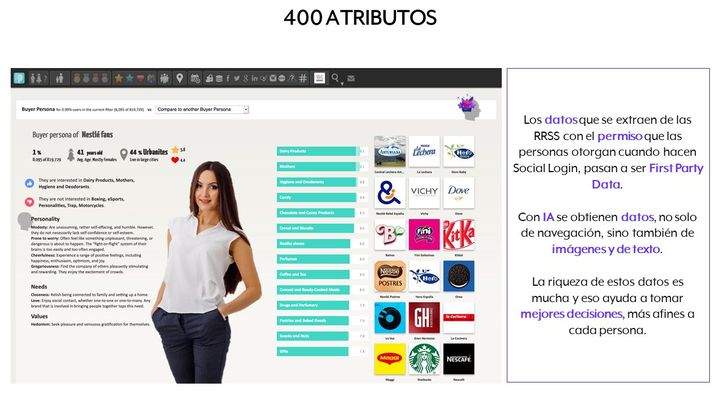Click the gold star toolbar icon
The width and height of the screenshot is (720, 405).
click(x=118, y=78)
